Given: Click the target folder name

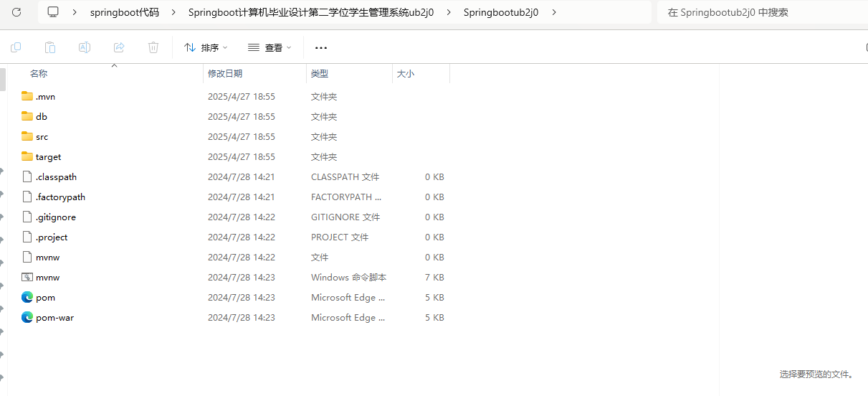Looking at the screenshot, I should tap(48, 156).
